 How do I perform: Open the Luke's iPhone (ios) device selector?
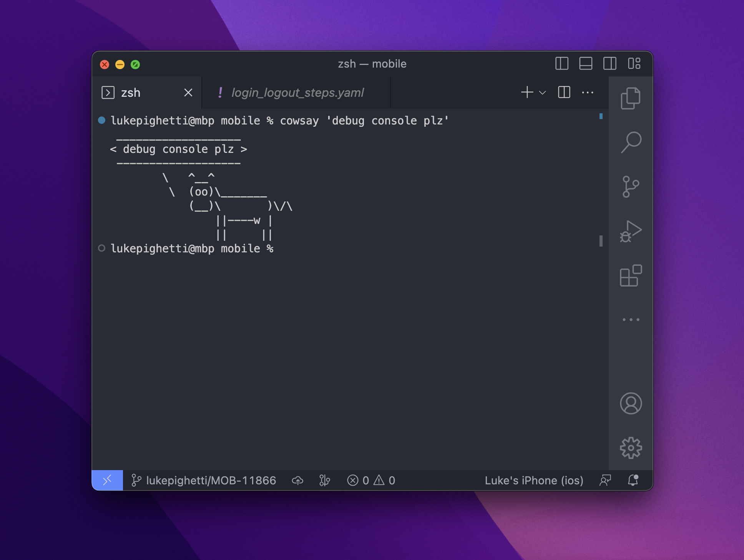click(x=535, y=480)
